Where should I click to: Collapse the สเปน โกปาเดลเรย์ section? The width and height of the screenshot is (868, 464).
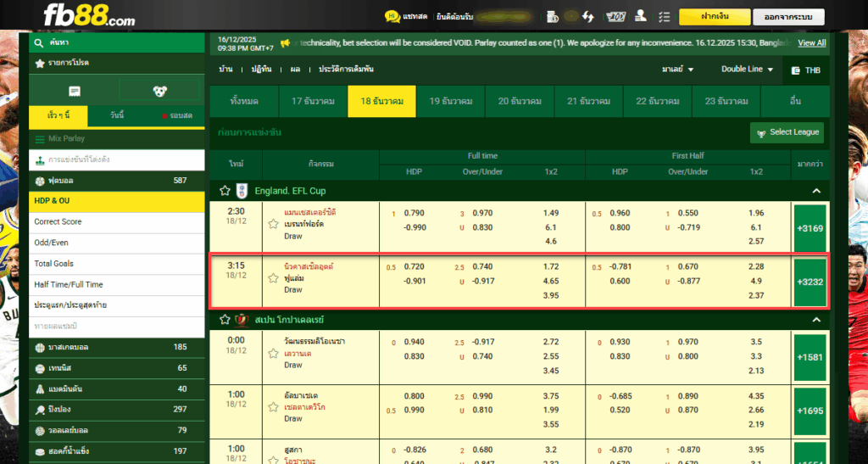(816, 320)
